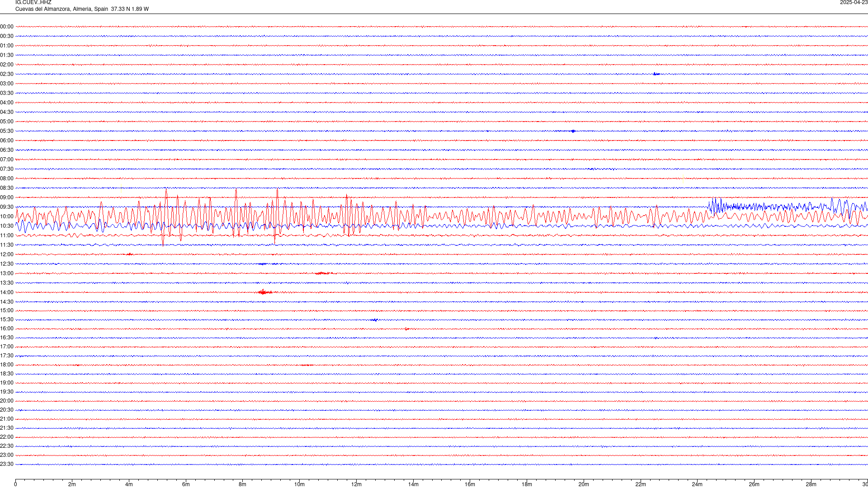Viewport: 868px width, 488px height.
Task: Select the 22:00 time row label
Action: (x=7, y=437)
